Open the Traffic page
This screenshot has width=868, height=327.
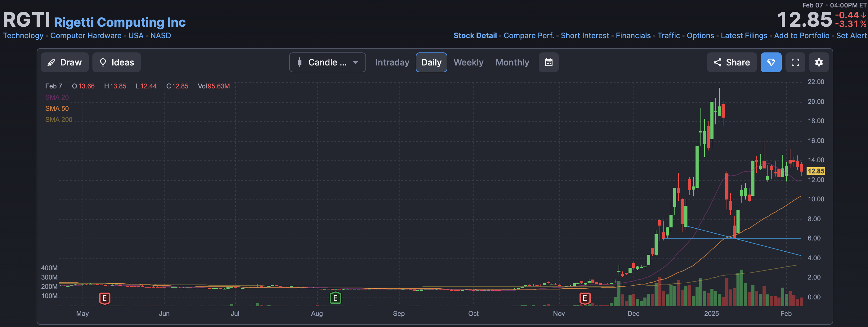[x=669, y=35]
